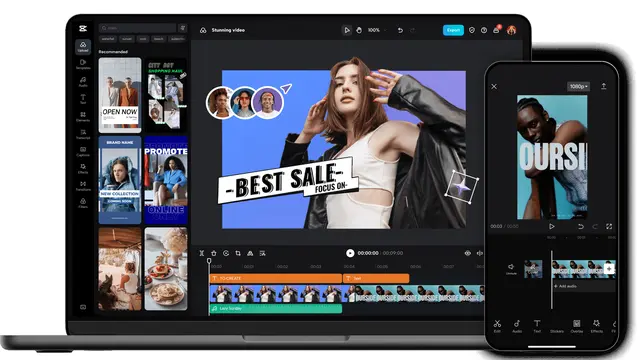Open the Transitions panel in sidebar
The height and width of the screenshot is (360, 640).
(83, 186)
